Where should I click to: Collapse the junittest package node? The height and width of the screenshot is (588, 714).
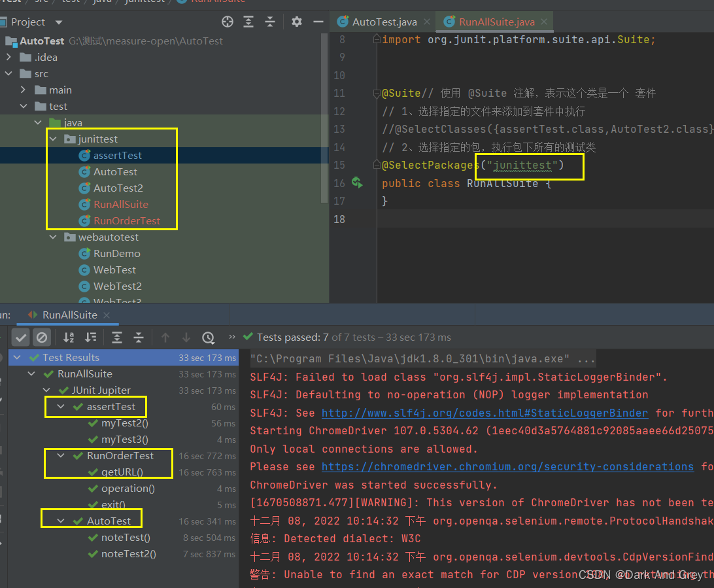coord(54,139)
